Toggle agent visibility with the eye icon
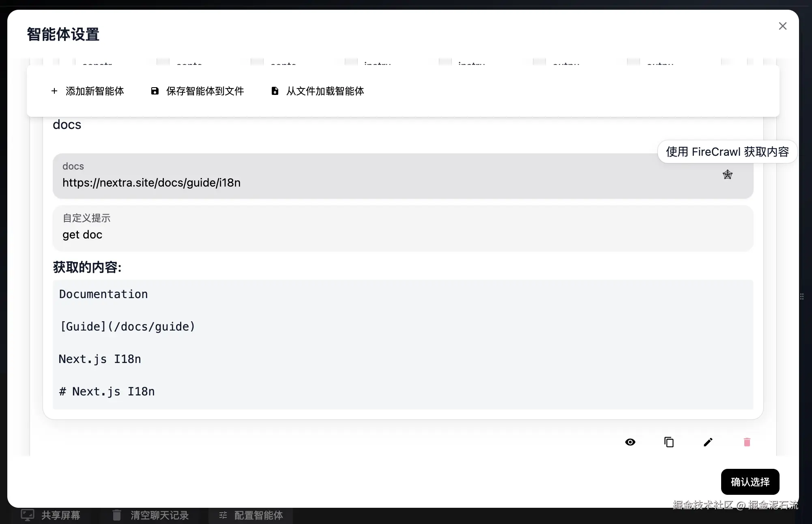Screen dimensions: 812x524 (x=630, y=442)
